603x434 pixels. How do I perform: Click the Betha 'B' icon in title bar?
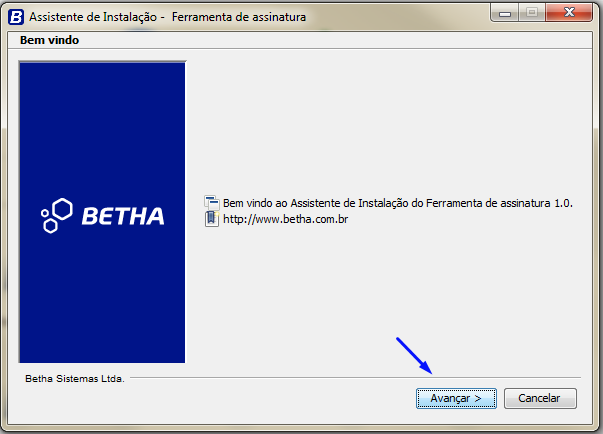click(16, 17)
